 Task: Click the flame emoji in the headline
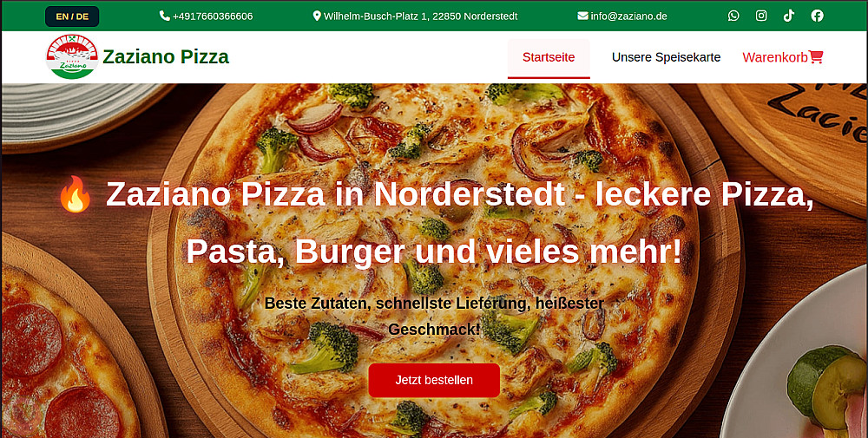[76, 194]
